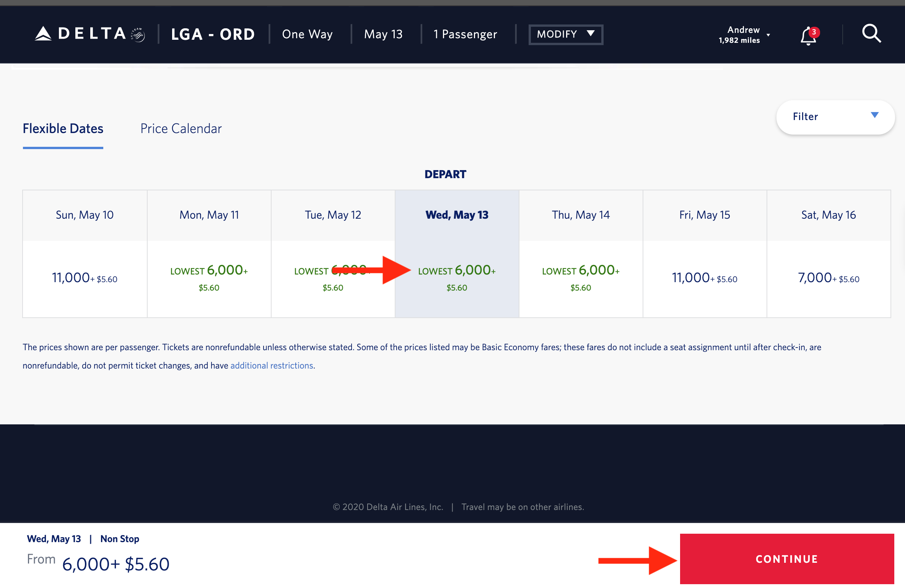This screenshot has height=588, width=905.
Task: Open the search magnifier icon
Action: point(872,34)
